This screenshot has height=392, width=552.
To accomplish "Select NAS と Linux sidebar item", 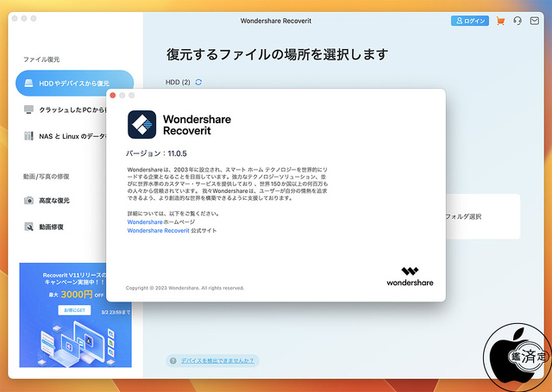I will (66, 136).
